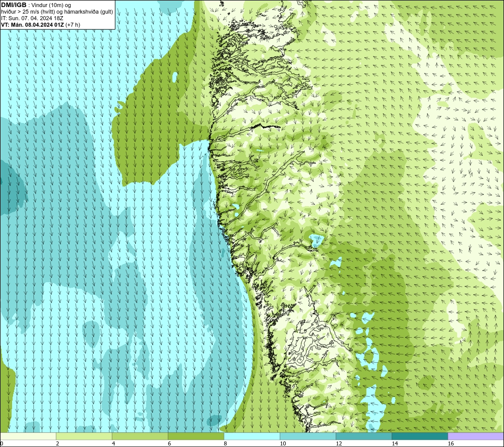Click the 'hviður > 25 m/s' description line
This screenshot has height=447, width=504.
tap(57, 12)
